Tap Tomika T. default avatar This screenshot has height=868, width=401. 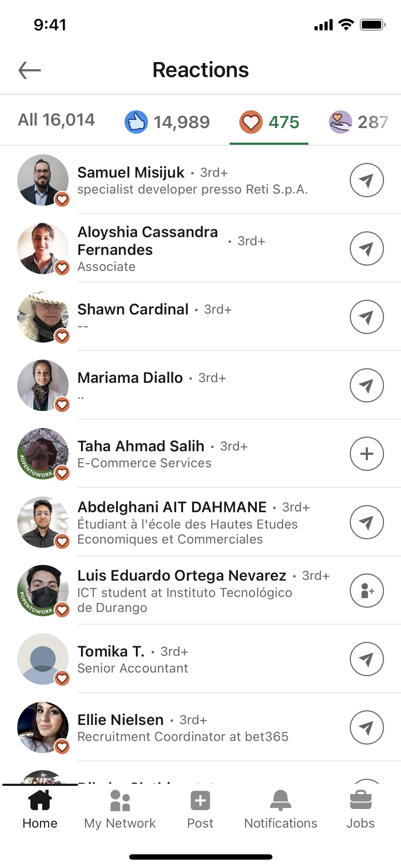click(x=43, y=659)
